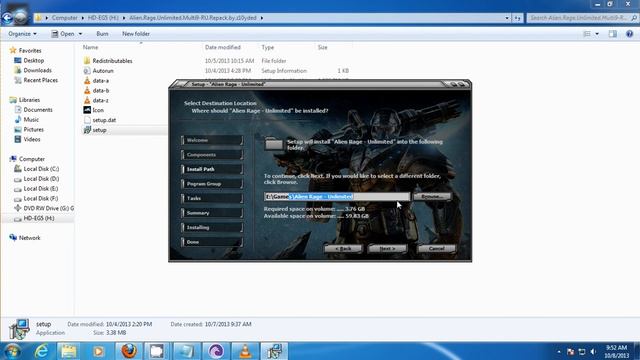Open the Windows Start menu
This screenshot has width=640, height=360.
pyautogui.click(x=13, y=351)
